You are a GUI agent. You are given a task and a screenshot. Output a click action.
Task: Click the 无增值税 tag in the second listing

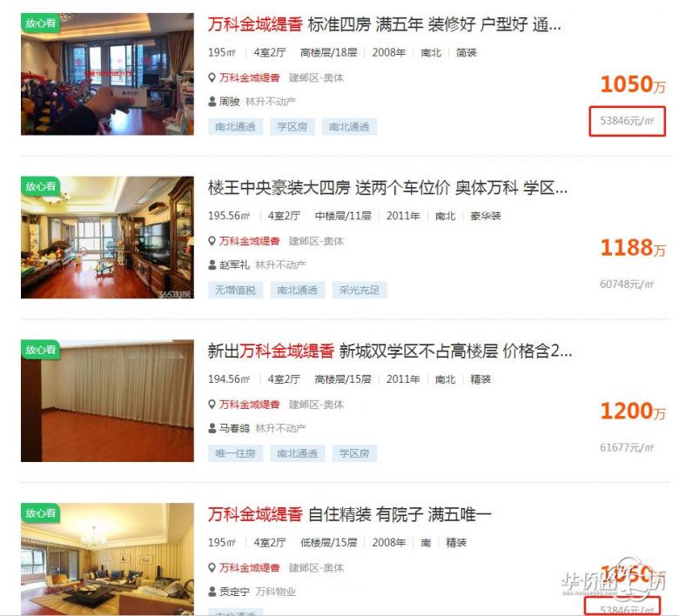coord(236,290)
